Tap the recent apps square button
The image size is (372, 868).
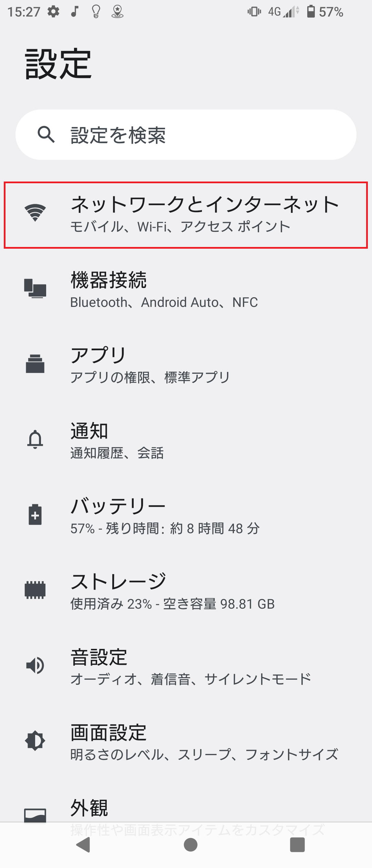(297, 845)
